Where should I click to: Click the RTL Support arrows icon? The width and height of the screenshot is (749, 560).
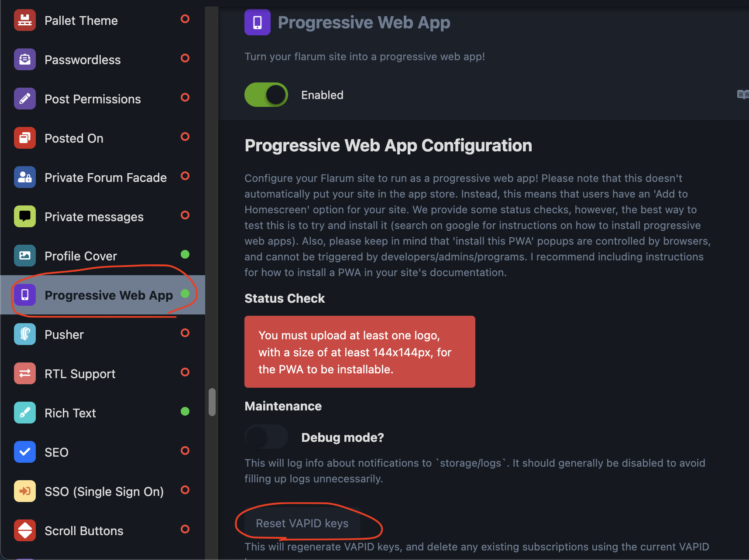coord(25,374)
